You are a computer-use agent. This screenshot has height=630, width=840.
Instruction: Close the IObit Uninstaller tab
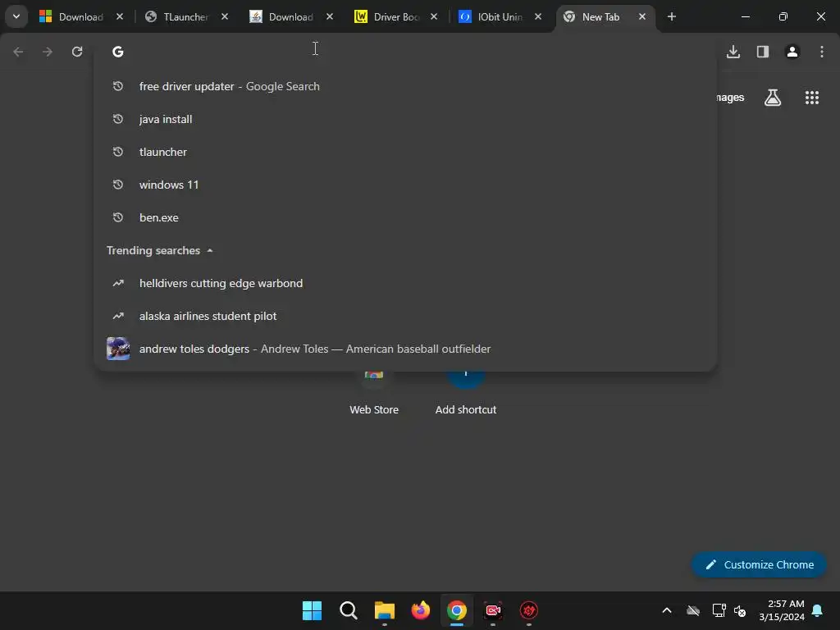(x=538, y=16)
